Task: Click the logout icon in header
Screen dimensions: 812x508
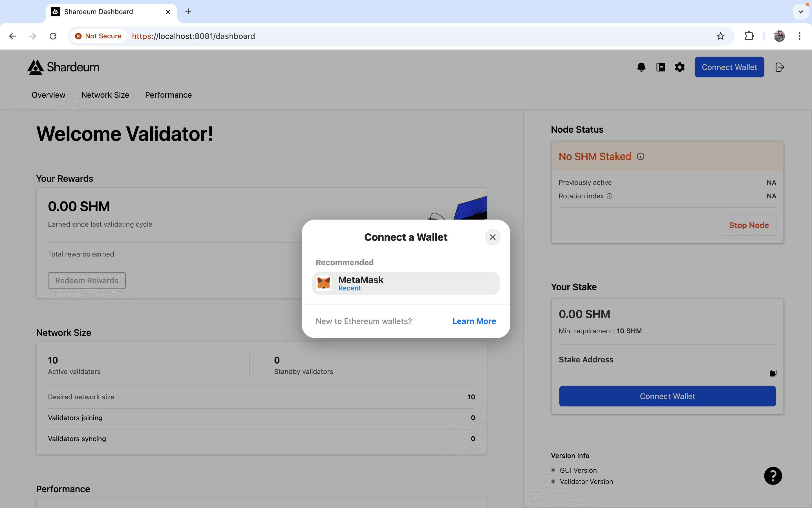Action: [780, 67]
